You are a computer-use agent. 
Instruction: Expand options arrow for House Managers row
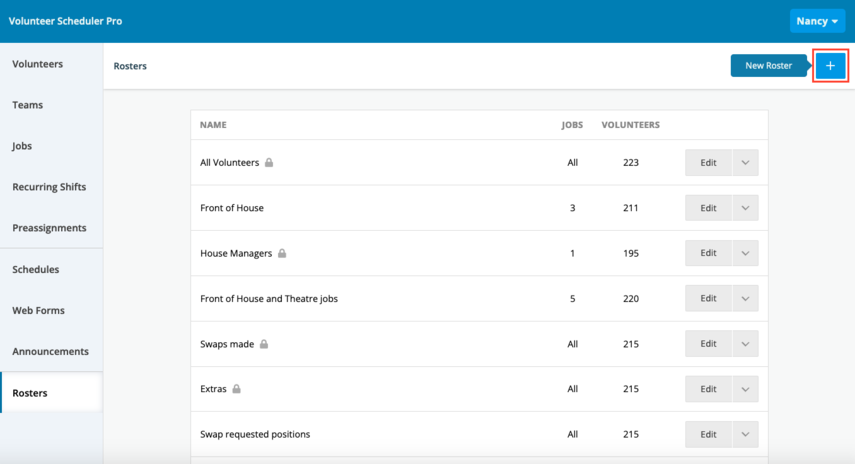pos(745,253)
